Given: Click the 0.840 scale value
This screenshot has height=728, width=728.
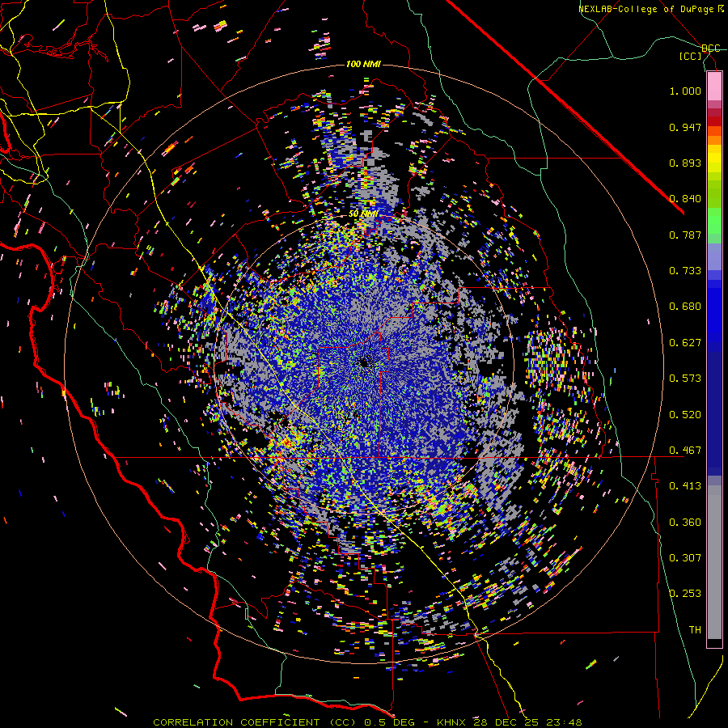Looking at the screenshot, I should [x=685, y=199].
